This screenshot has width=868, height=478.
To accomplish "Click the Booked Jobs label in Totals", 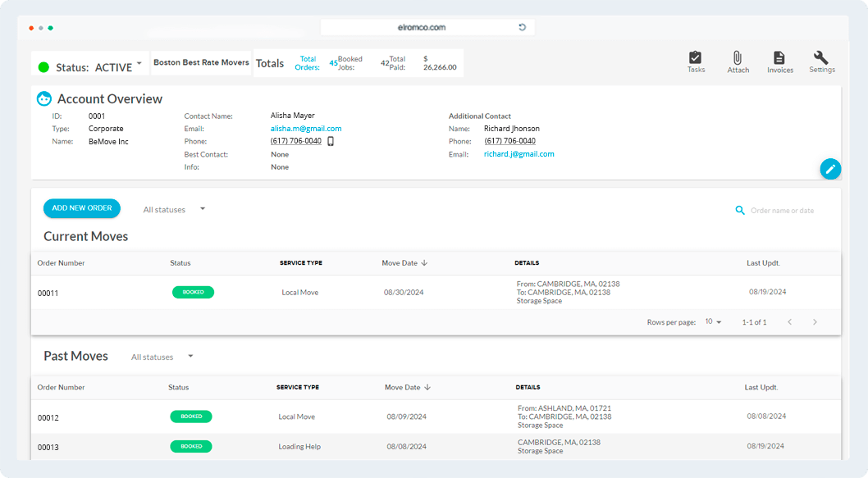I will 349,63.
